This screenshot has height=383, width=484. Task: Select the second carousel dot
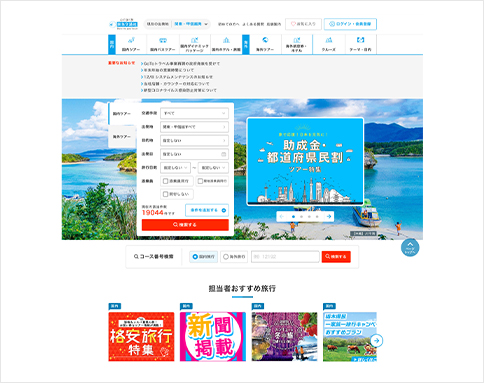pyautogui.click(x=301, y=217)
